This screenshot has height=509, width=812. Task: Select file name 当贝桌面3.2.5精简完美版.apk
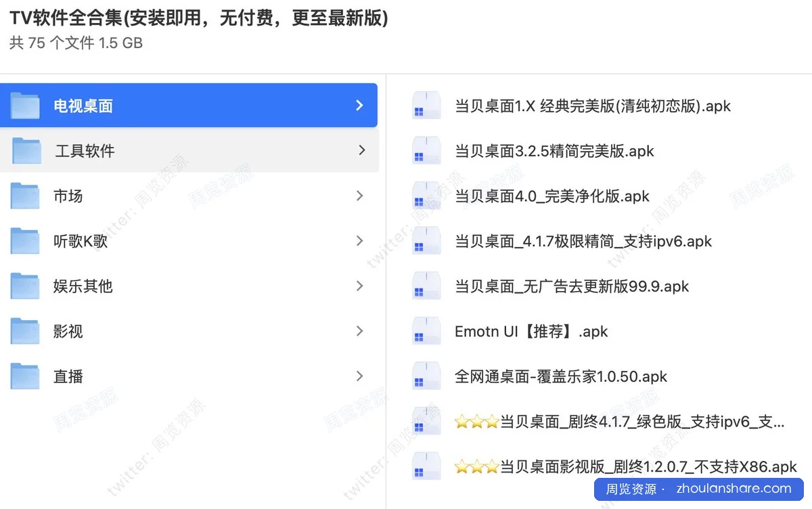(x=555, y=151)
